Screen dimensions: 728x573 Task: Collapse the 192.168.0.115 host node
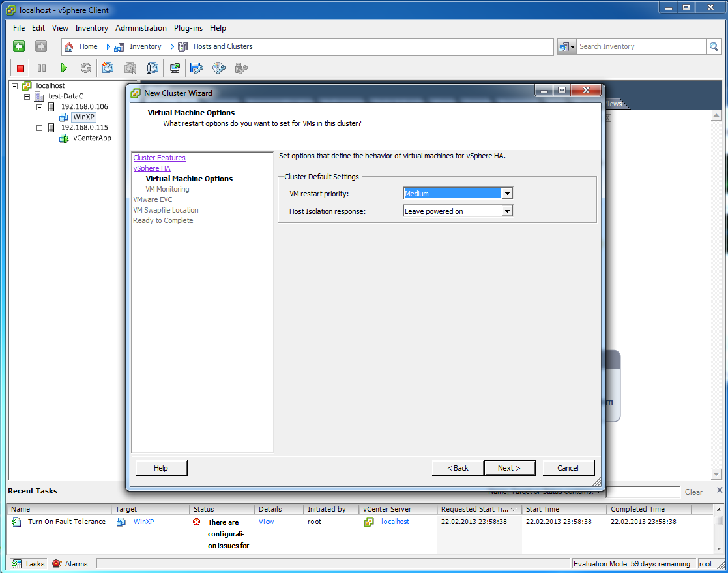[40, 128]
